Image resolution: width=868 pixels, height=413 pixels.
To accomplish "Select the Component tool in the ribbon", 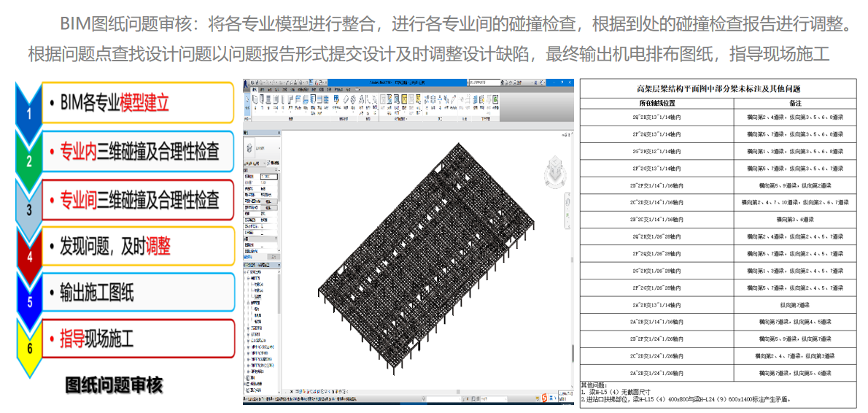I will pos(276,103).
